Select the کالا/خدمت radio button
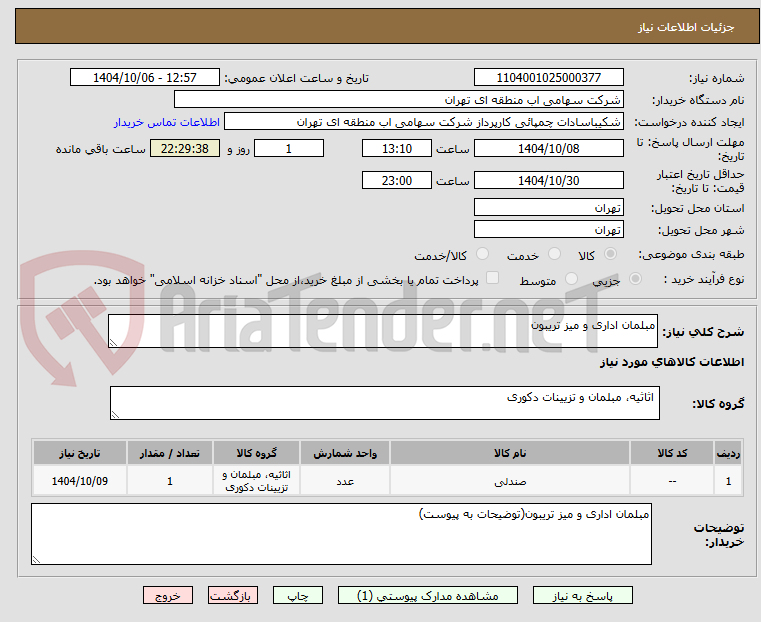Viewport: 761px width, 622px height. [x=482, y=254]
